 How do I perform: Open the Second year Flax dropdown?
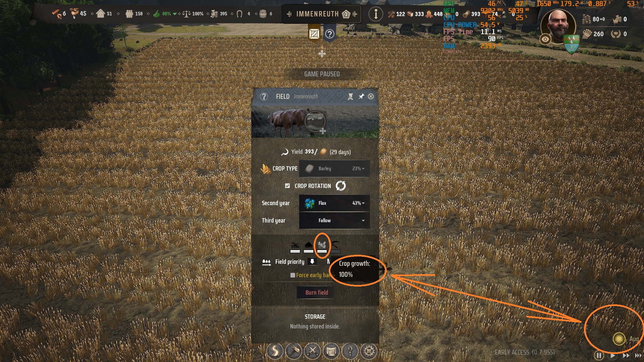coord(334,203)
